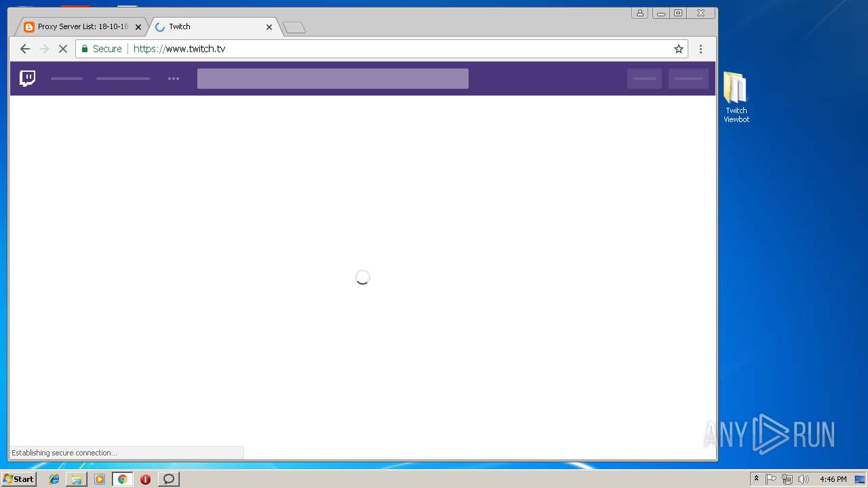
Task: Click the first placeholder button at header right
Action: pyautogui.click(x=644, y=79)
